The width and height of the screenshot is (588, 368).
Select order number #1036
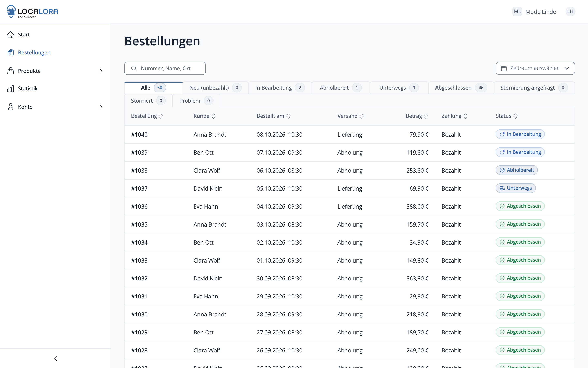139,206
